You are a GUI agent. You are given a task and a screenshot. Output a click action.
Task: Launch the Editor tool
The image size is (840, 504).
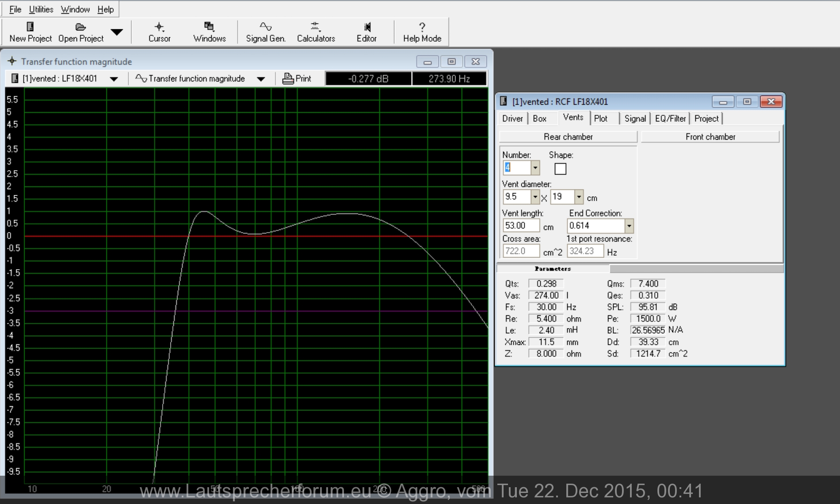[367, 32]
